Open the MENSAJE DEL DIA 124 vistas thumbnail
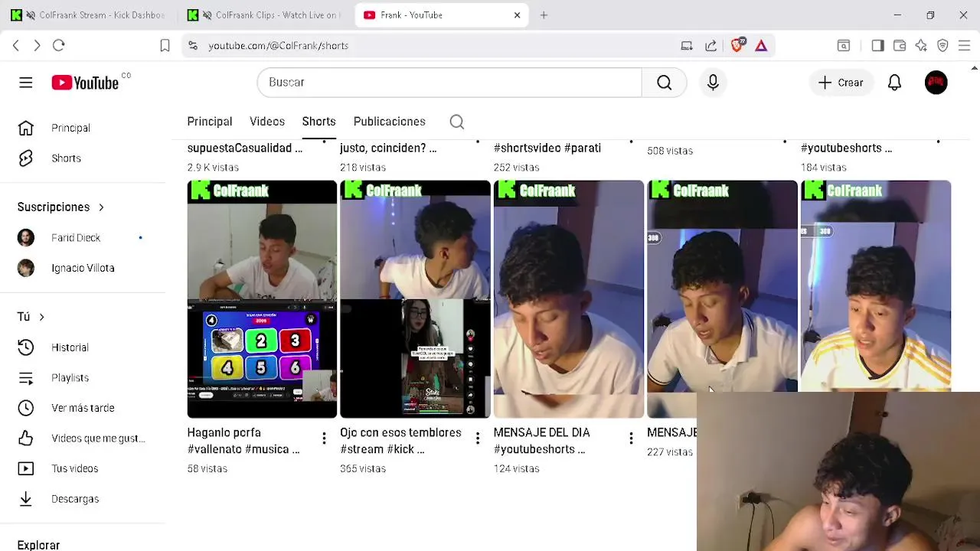 [569, 299]
